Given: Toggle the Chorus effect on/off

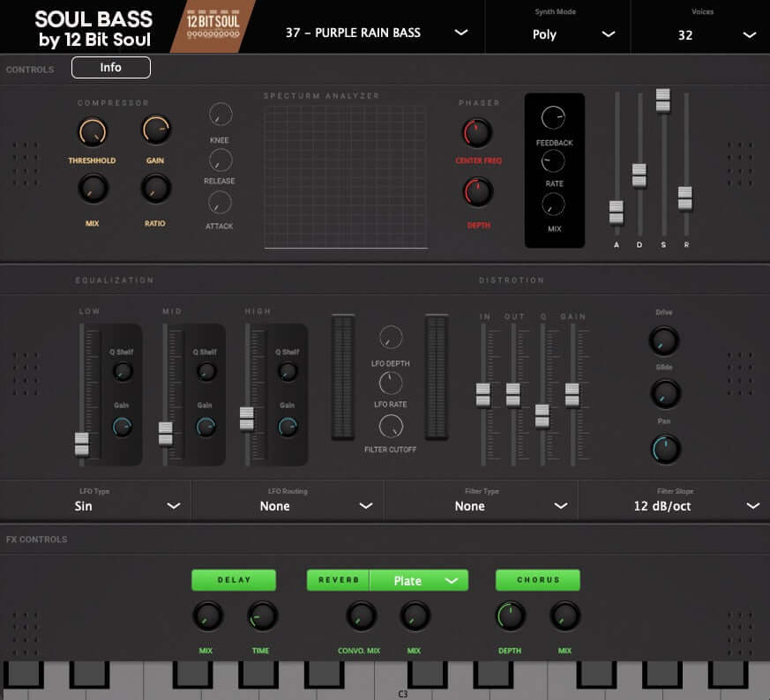Looking at the screenshot, I should [538, 580].
